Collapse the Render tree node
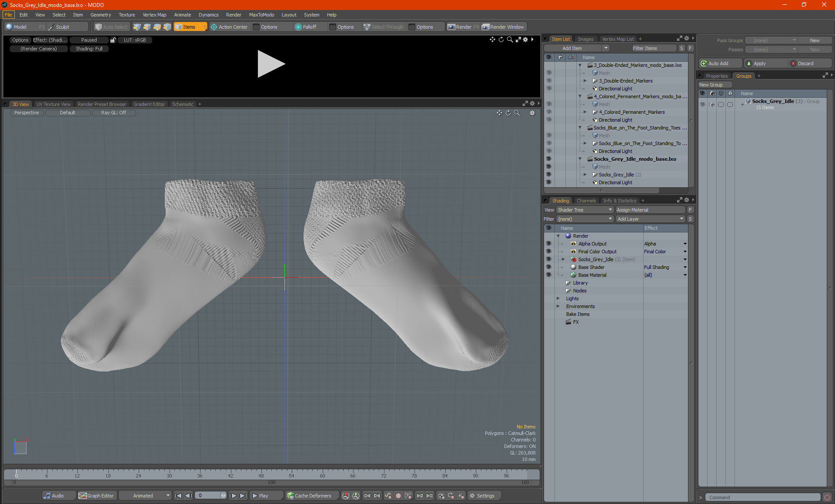The height and width of the screenshot is (504, 835). click(558, 236)
